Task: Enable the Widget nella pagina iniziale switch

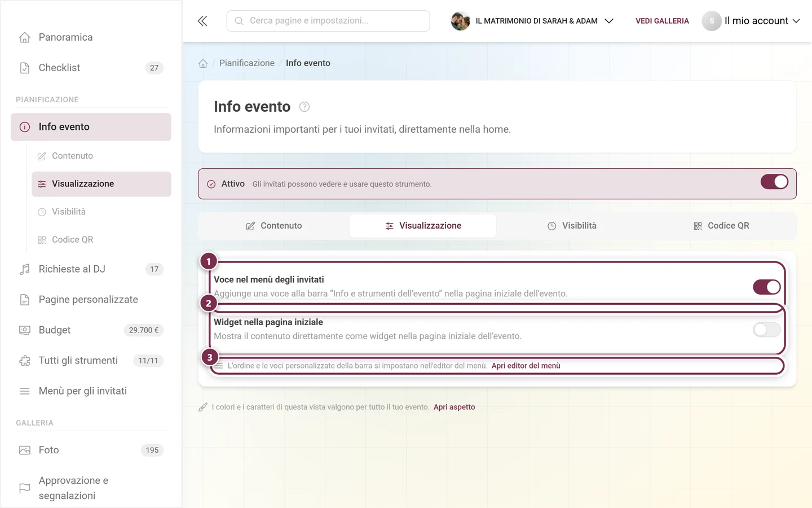Action: [767, 330]
